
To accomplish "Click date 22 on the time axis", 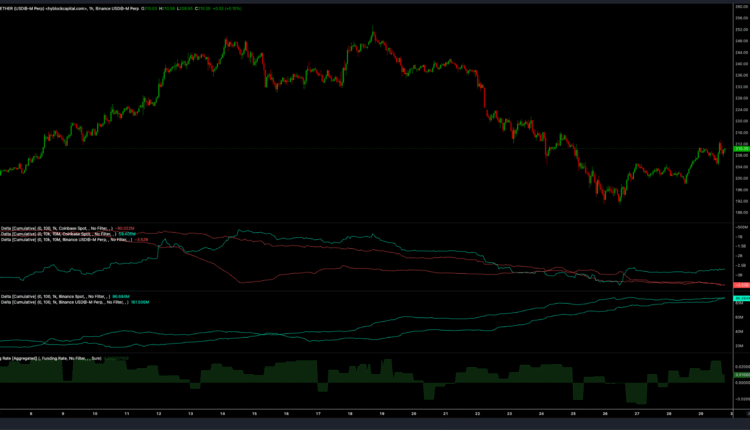I will pos(477,413).
